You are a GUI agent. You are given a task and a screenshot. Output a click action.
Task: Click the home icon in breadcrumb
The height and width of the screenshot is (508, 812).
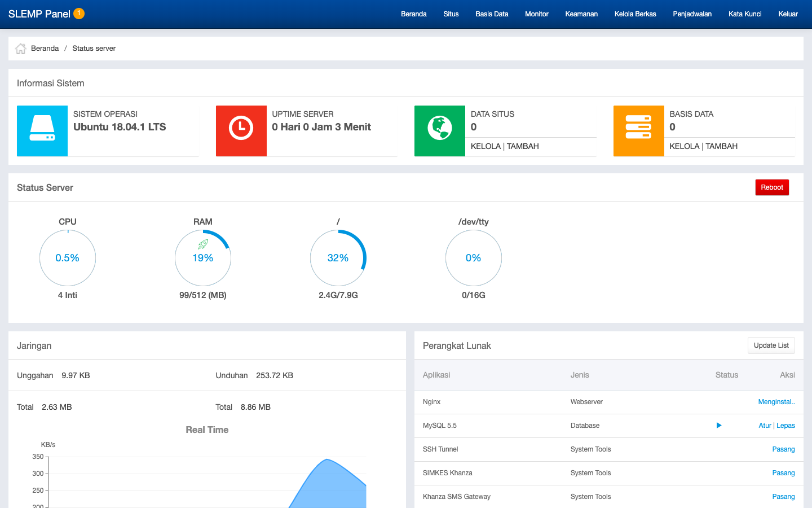coord(21,49)
